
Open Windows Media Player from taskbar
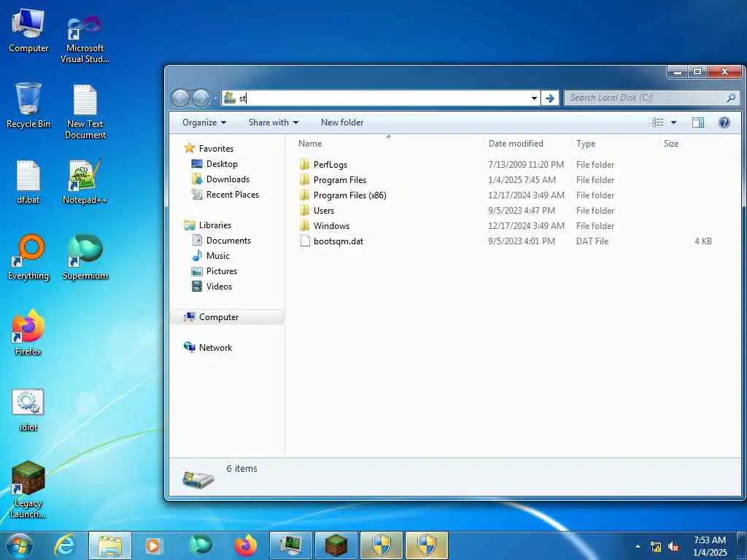153,545
